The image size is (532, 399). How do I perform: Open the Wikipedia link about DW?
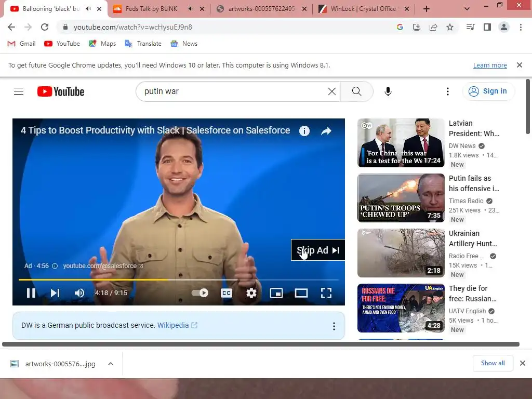tap(178, 325)
